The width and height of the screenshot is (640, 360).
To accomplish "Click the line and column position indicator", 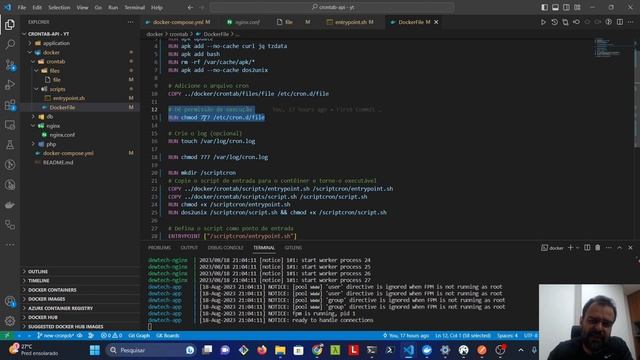I will click(463, 336).
